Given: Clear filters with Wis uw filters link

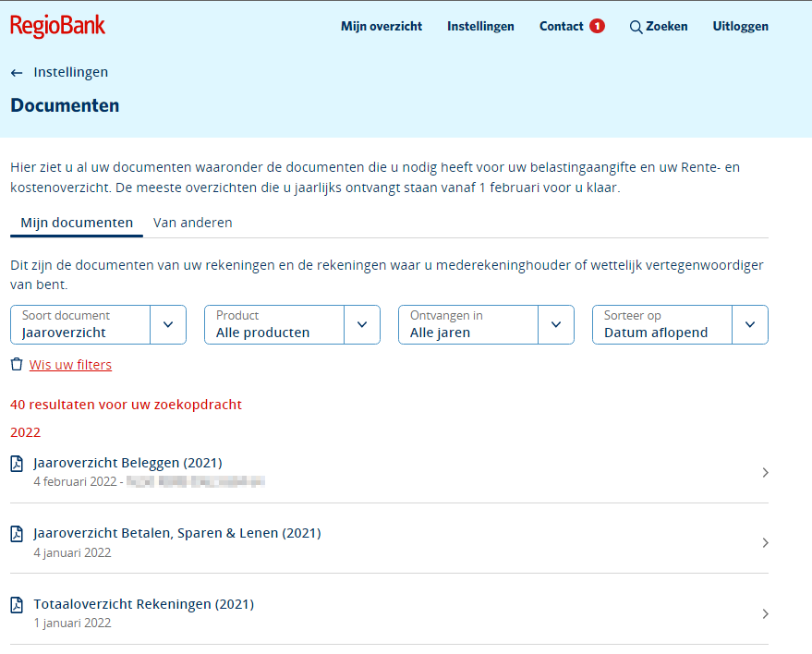Looking at the screenshot, I should pos(70,365).
